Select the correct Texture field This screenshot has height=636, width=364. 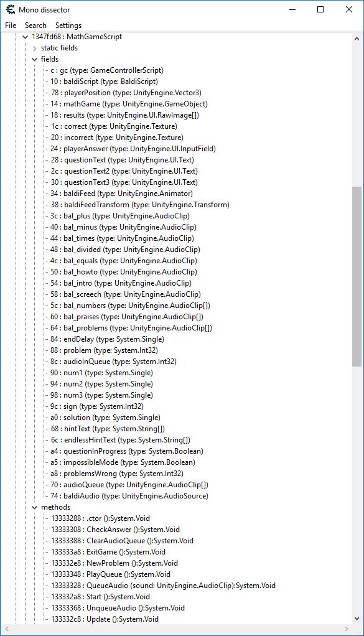tap(114, 126)
